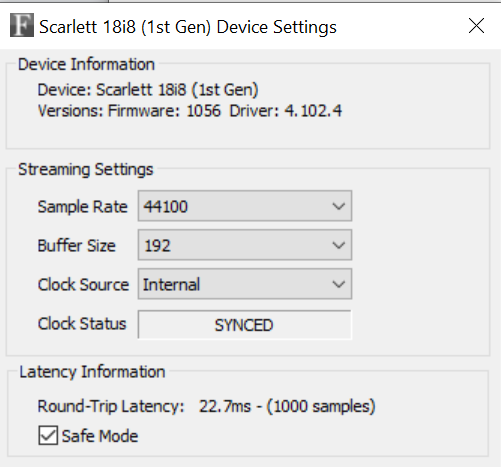
Task: Click the 44100 sample rate value
Action: (x=166, y=207)
